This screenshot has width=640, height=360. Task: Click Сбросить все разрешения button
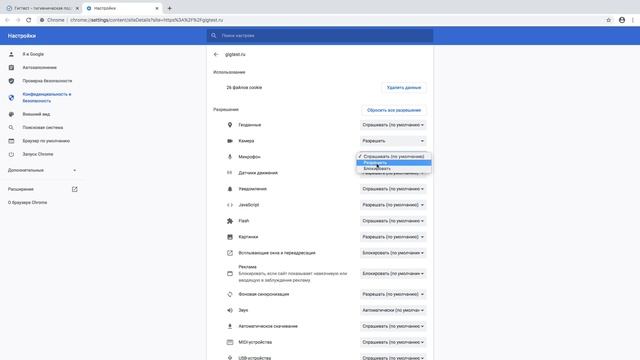pyautogui.click(x=393, y=110)
